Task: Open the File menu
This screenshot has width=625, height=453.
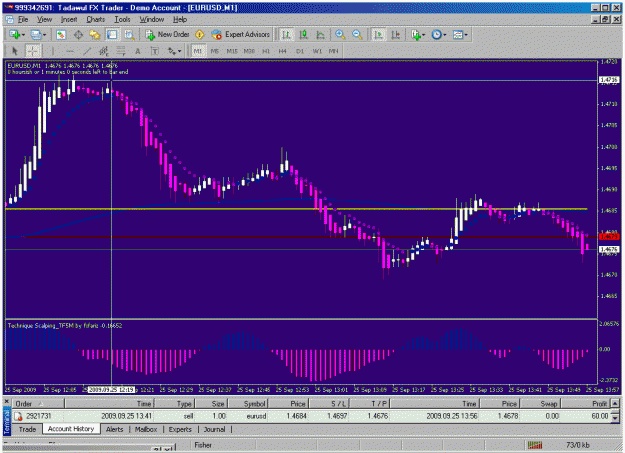Action: (x=23, y=20)
